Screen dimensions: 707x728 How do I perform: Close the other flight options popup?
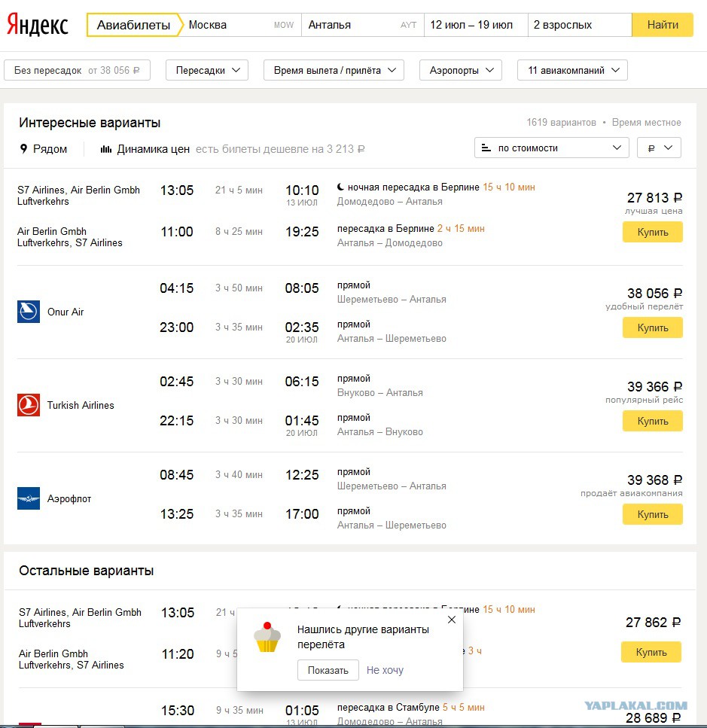pyautogui.click(x=451, y=620)
